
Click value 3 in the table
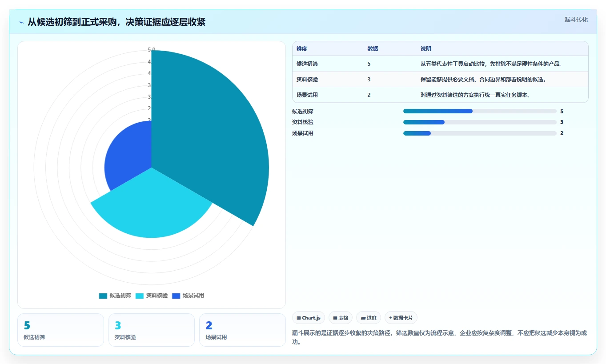coord(369,80)
